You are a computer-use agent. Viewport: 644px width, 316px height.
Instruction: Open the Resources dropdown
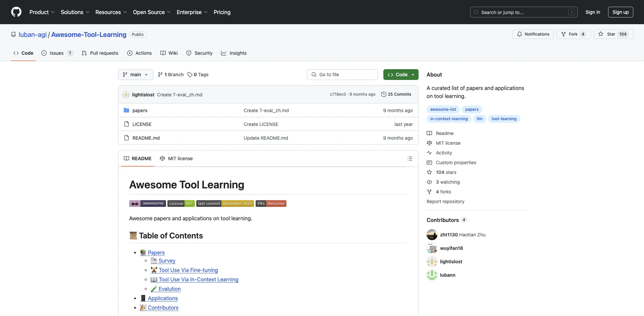111,12
